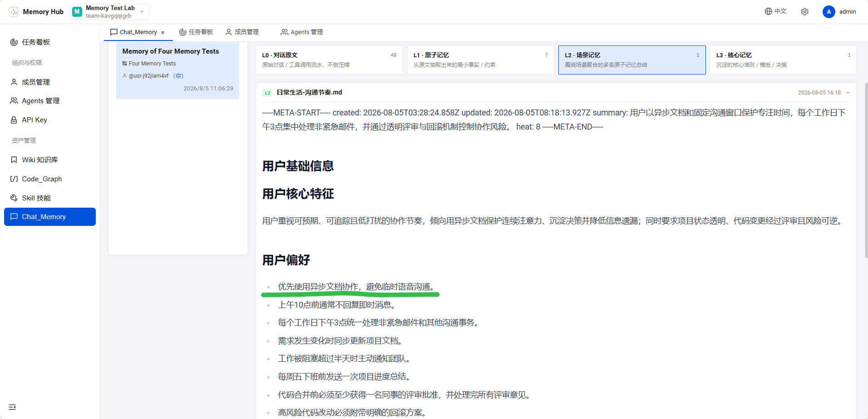The height and width of the screenshot is (419, 868).
Task: Click the Code_Graph brackets icon
Action: (14, 179)
